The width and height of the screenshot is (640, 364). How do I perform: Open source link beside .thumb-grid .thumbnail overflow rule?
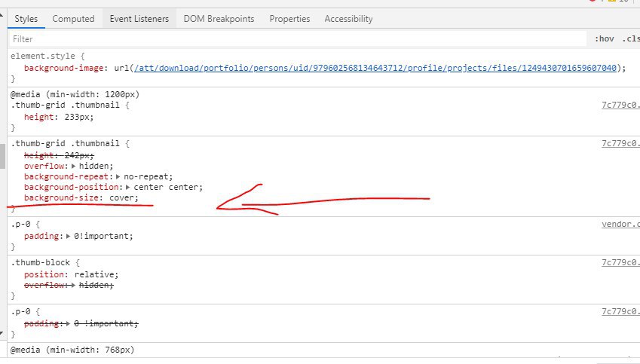tap(620, 144)
